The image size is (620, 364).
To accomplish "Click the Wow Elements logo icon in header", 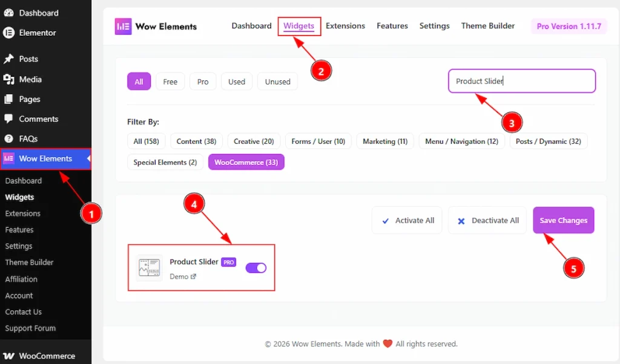I will point(123,27).
